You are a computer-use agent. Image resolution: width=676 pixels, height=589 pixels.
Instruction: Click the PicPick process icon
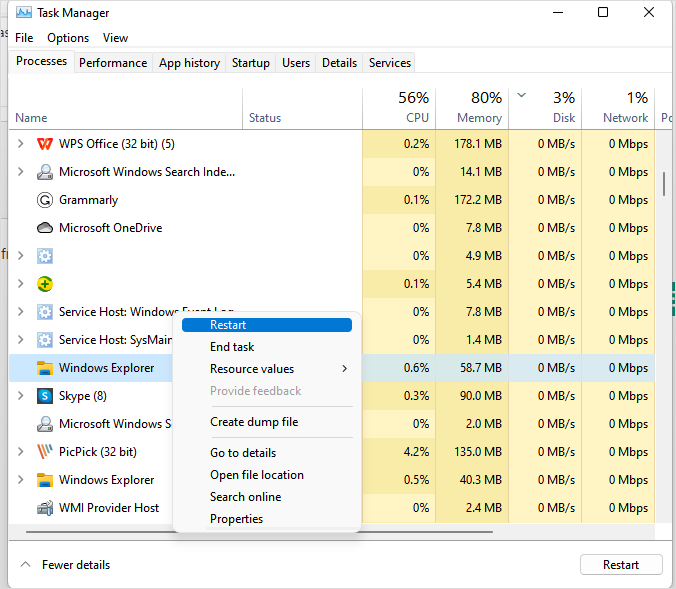point(45,452)
